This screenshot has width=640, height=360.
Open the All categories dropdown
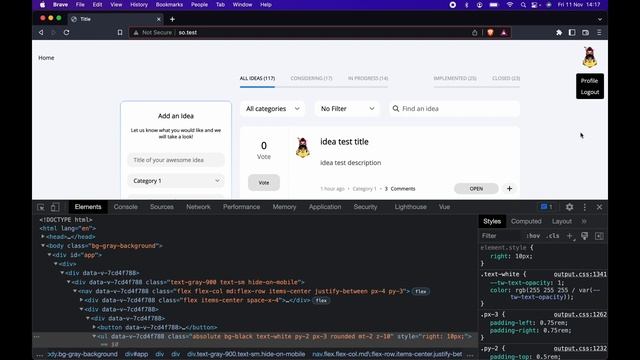tap(272, 109)
